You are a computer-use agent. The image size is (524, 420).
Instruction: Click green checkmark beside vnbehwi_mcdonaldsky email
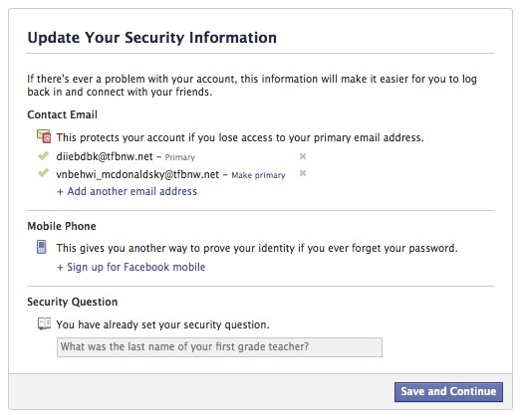click(x=44, y=172)
